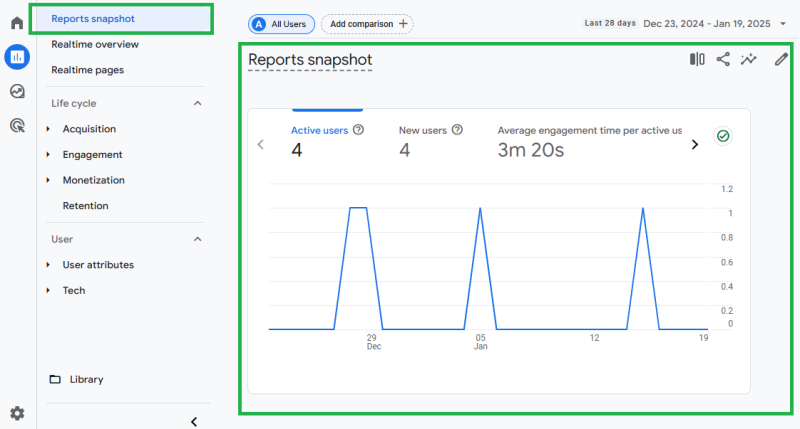Click the Dec 23, 2024 - Jan 19, 2025 date text
Image resolution: width=800 pixels, height=429 pixels.
click(x=707, y=24)
